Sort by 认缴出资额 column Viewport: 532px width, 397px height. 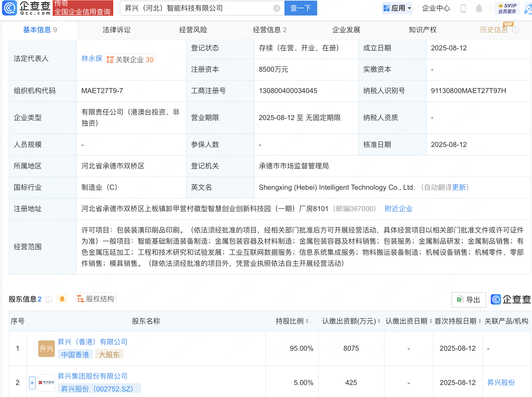click(379, 321)
